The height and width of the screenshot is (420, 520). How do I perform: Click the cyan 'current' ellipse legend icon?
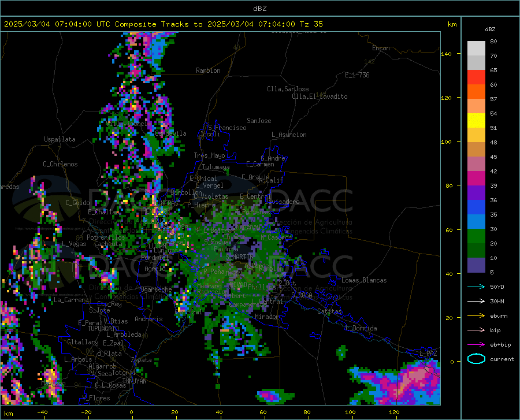pyautogui.click(x=476, y=359)
